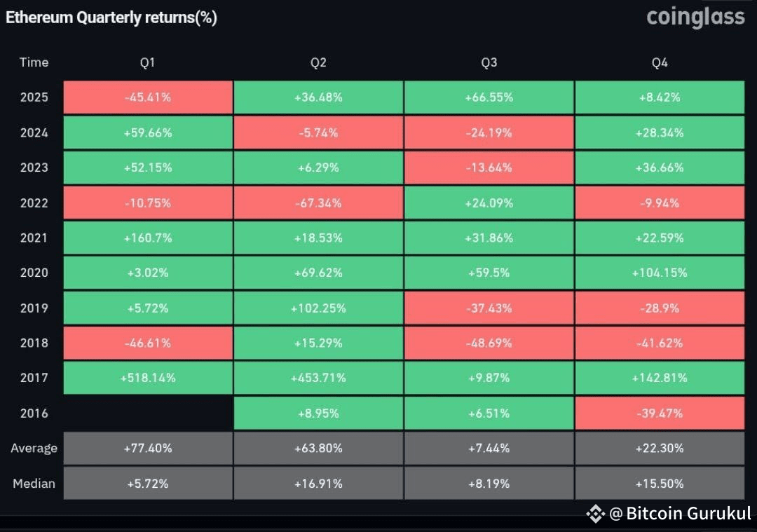This screenshot has width=757, height=532.
Task: Select the Q4 column header
Action: click(x=660, y=63)
